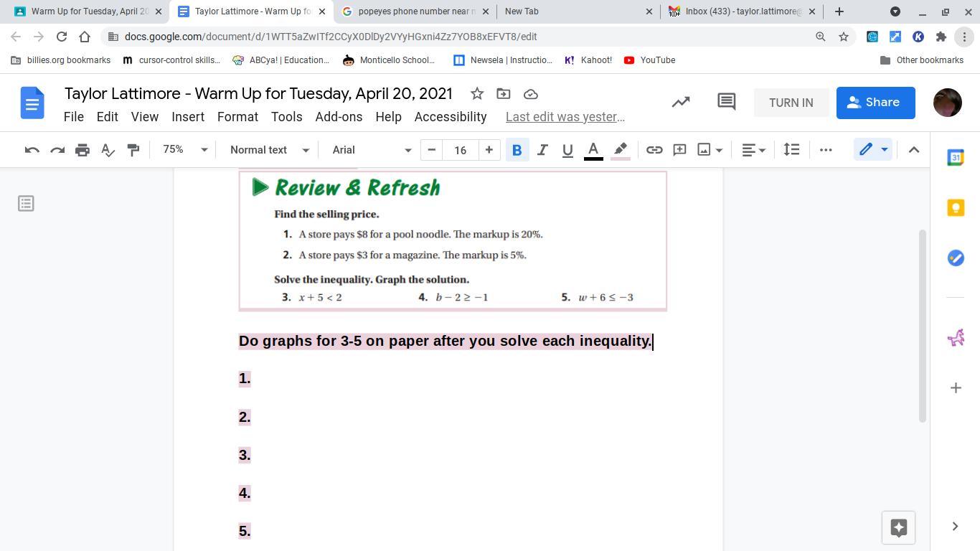980x551 pixels.
Task: Open the comment history icon
Action: click(x=726, y=102)
